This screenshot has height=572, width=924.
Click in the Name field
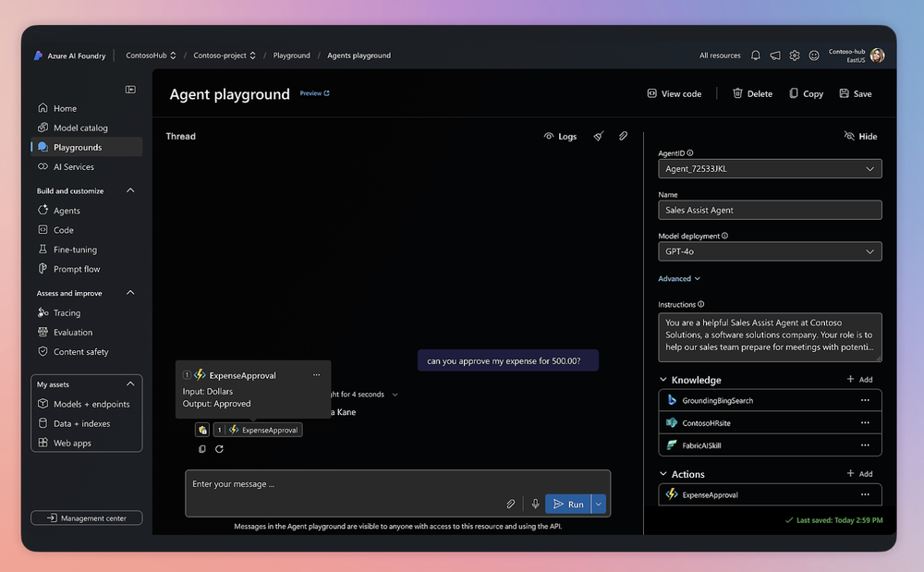tap(770, 210)
